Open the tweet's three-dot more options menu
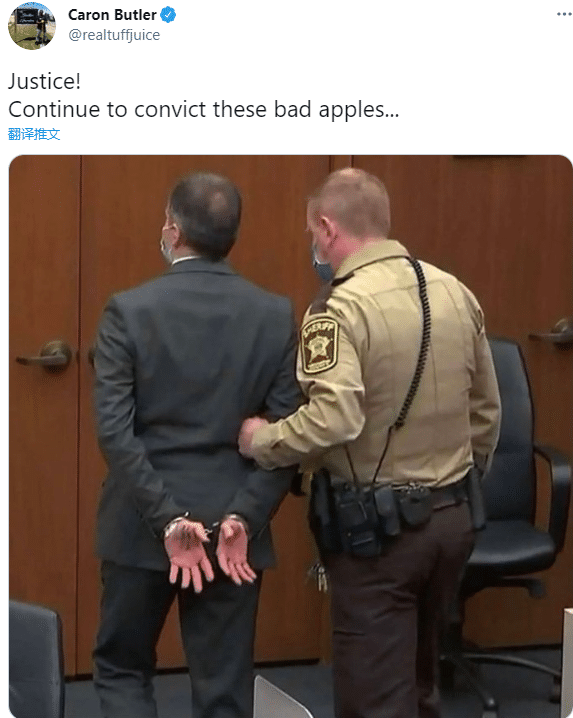Screen dimensions: 573x718 (x=564, y=14)
